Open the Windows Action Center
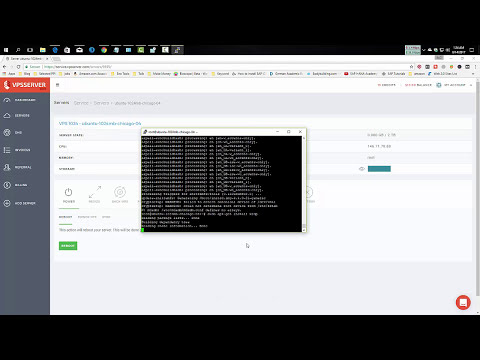Screen dimensions: 480x360 472,50
